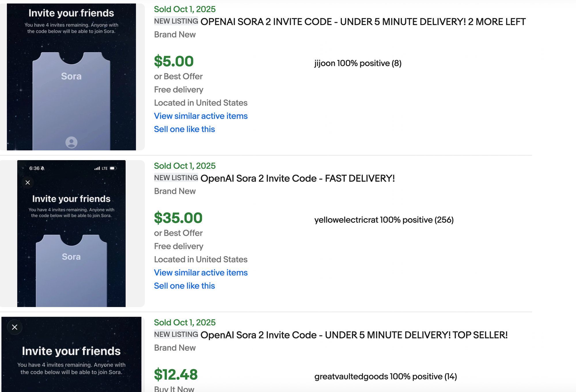View seller yellowelectricrat's feedback score
This screenshot has width=576, height=392.
(384, 219)
